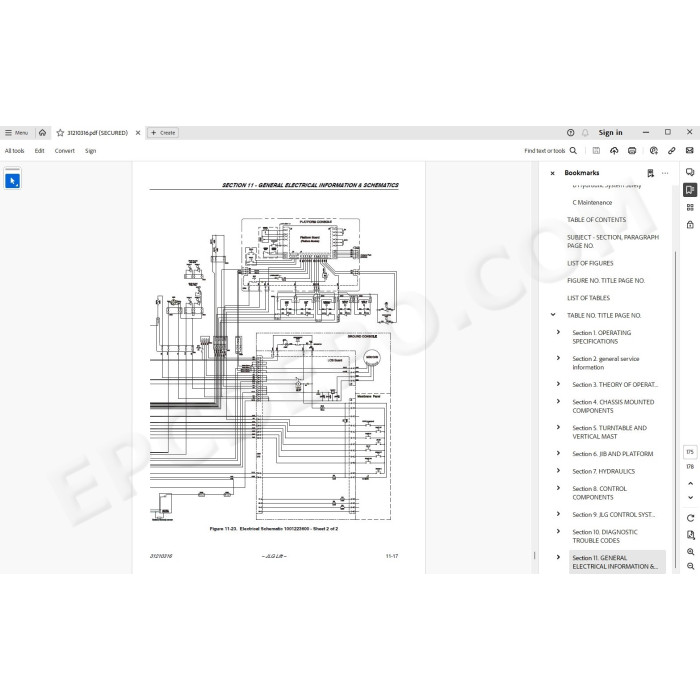
Task: Expand Section 4. CHASSIS MOUNTED COMPONENTS
Action: click(x=558, y=401)
